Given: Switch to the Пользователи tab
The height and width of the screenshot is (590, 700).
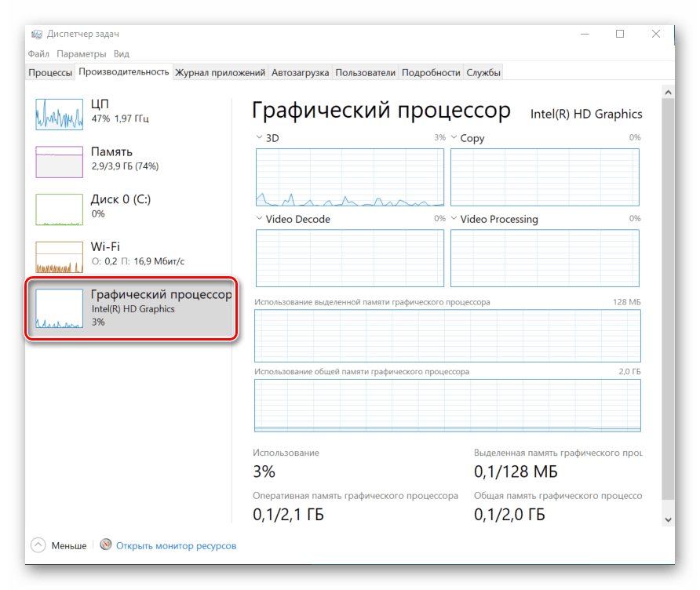Looking at the screenshot, I should (x=365, y=73).
